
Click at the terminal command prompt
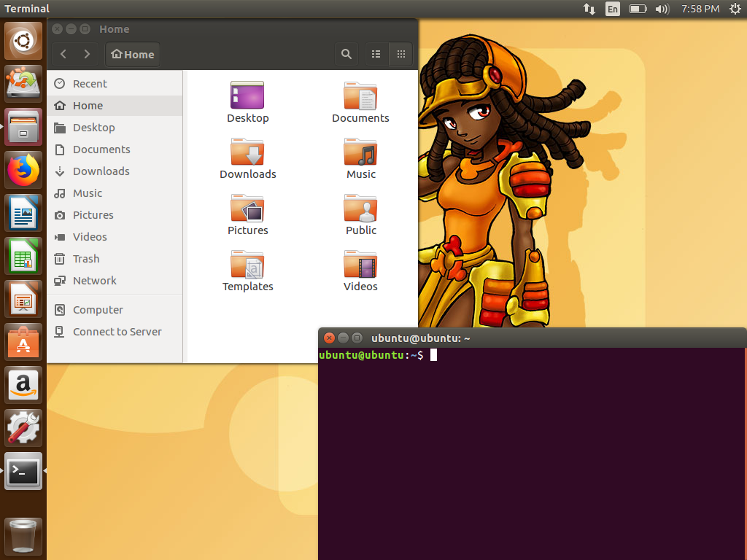point(433,355)
